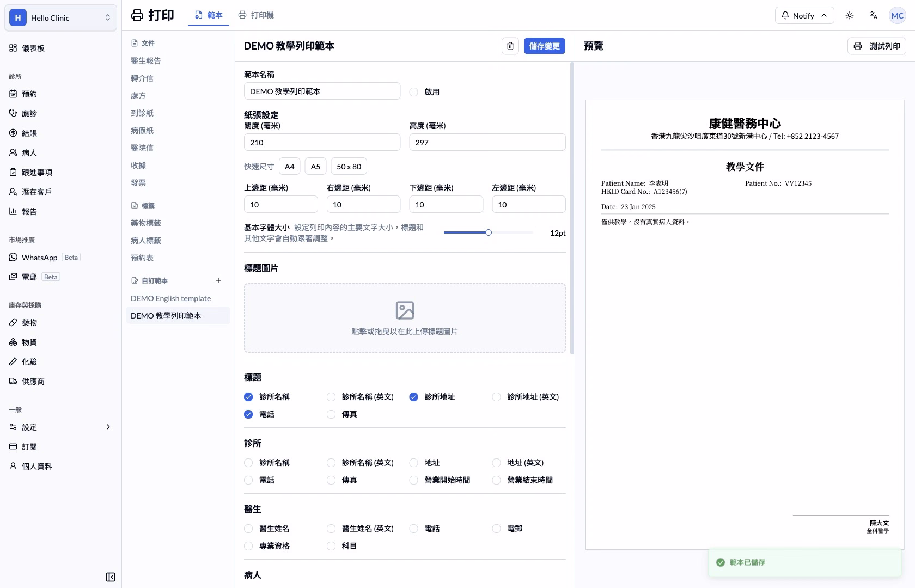
Task: Click the WhatsApp icon
Action: [x=13, y=257]
